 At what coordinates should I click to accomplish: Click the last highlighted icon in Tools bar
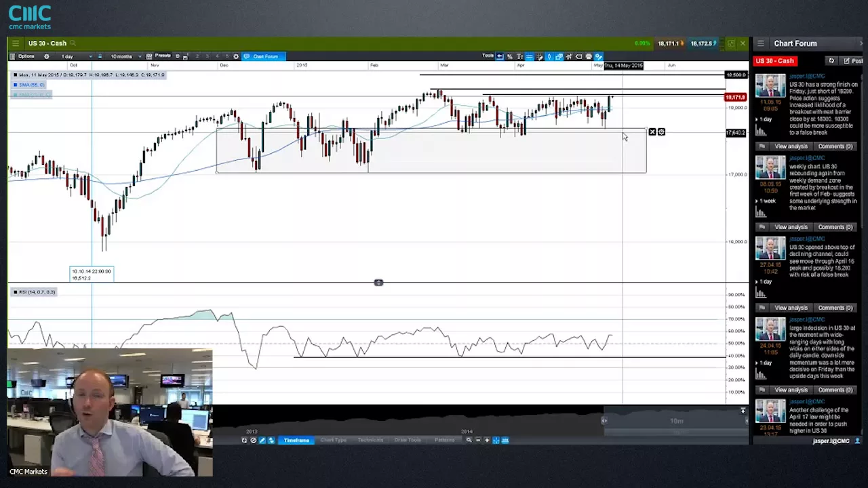click(599, 56)
